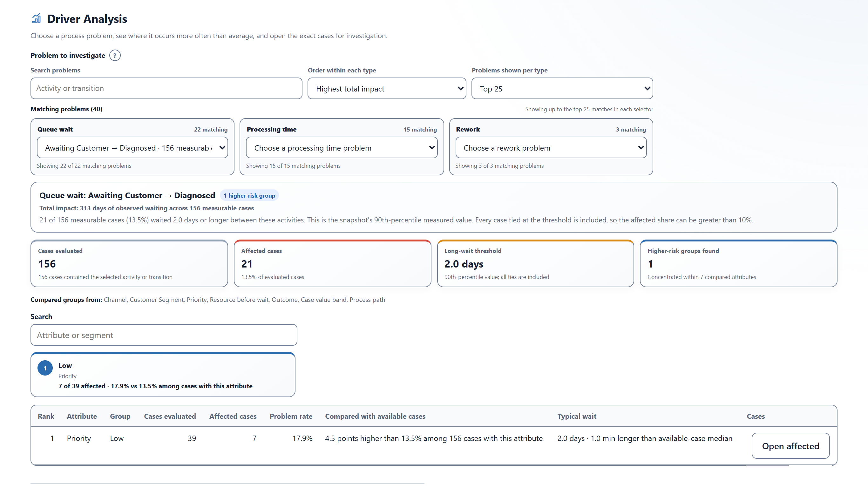This screenshot has height=488, width=868.
Task: Click the Affected cases summary card
Action: click(332, 264)
